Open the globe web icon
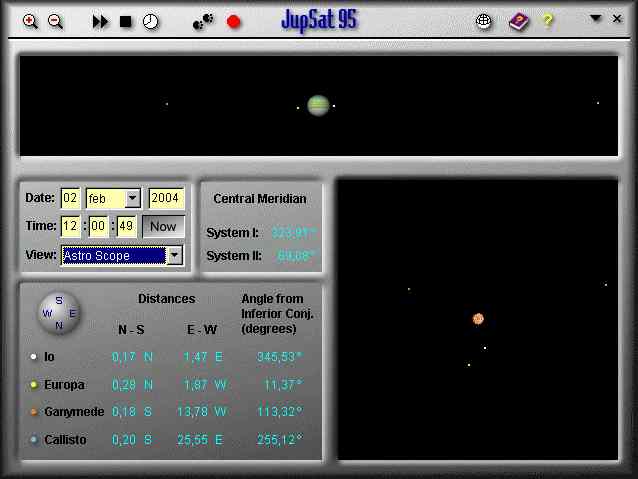Viewport: 638px width, 479px height. pos(483,20)
